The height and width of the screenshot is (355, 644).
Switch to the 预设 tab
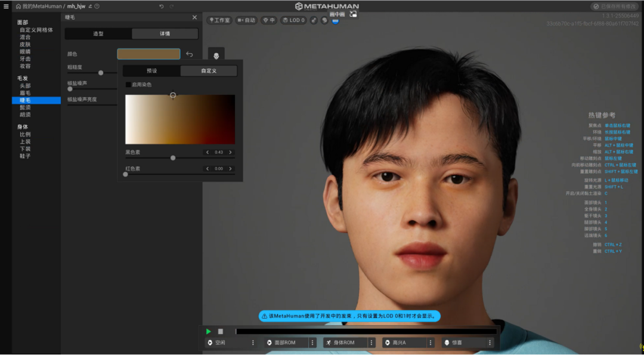[x=151, y=71]
